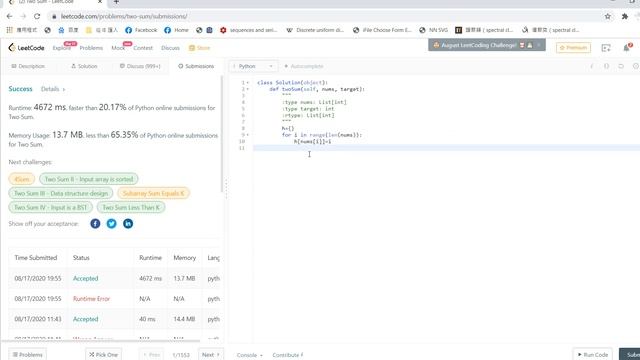Open the Subarray Sum Equals K challenge

(x=153, y=193)
